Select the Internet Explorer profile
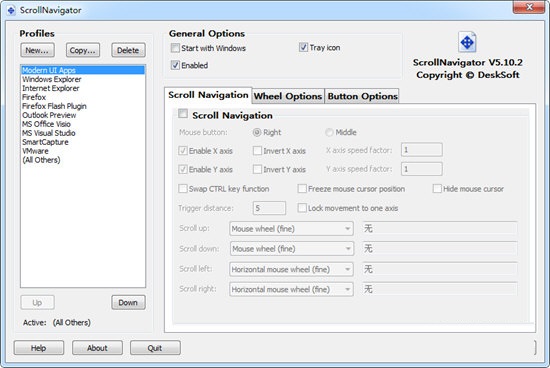 coord(83,88)
